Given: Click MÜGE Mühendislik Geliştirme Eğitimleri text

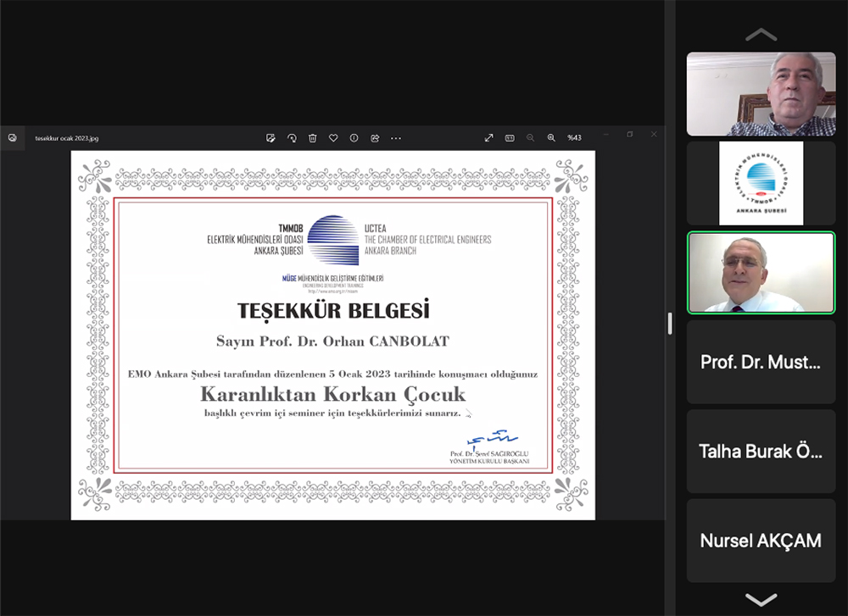Looking at the screenshot, I should tap(332, 278).
